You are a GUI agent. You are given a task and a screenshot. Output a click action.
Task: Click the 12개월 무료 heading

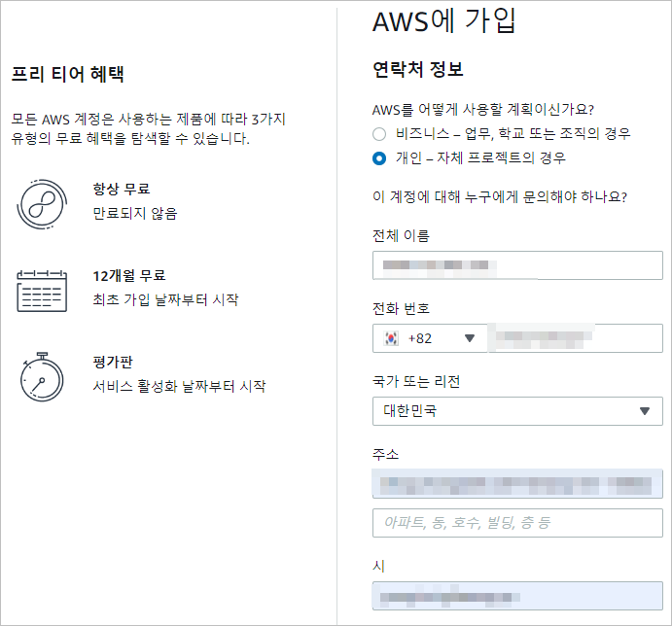[x=129, y=275]
